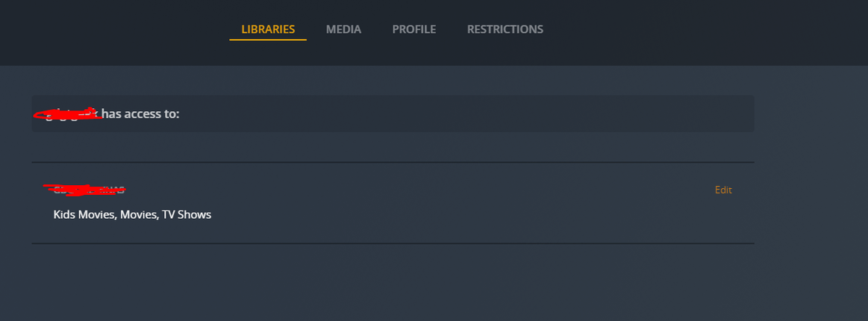Go to the Profile tab
Screen dimensions: 868x321
coord(413,30)
